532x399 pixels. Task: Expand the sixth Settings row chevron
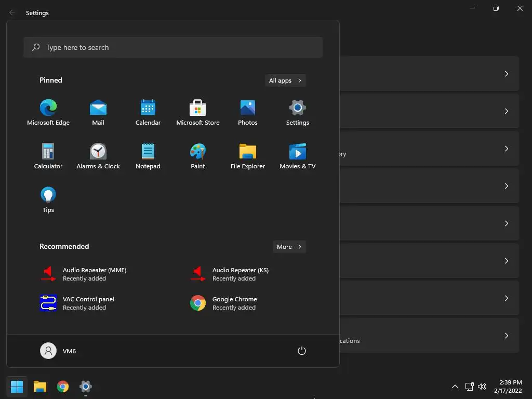[x=506, y=261]
